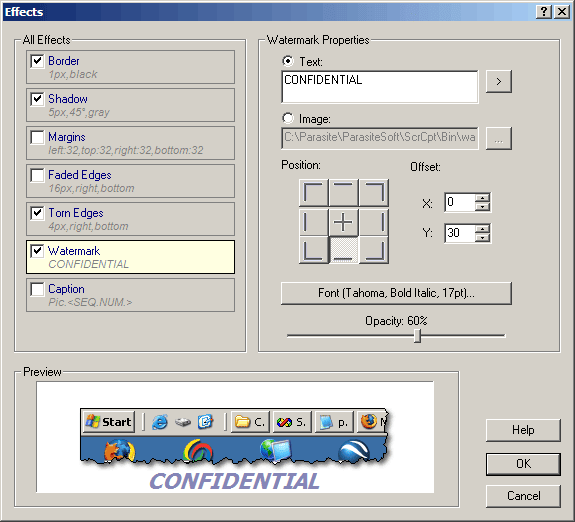Set watermark position to top-left corner

(x=314, y=193)
